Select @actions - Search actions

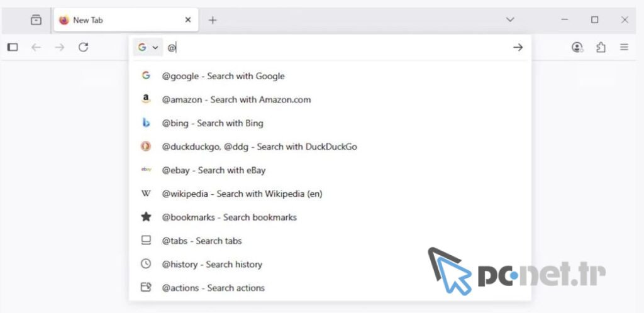click(x=330, y=288)
